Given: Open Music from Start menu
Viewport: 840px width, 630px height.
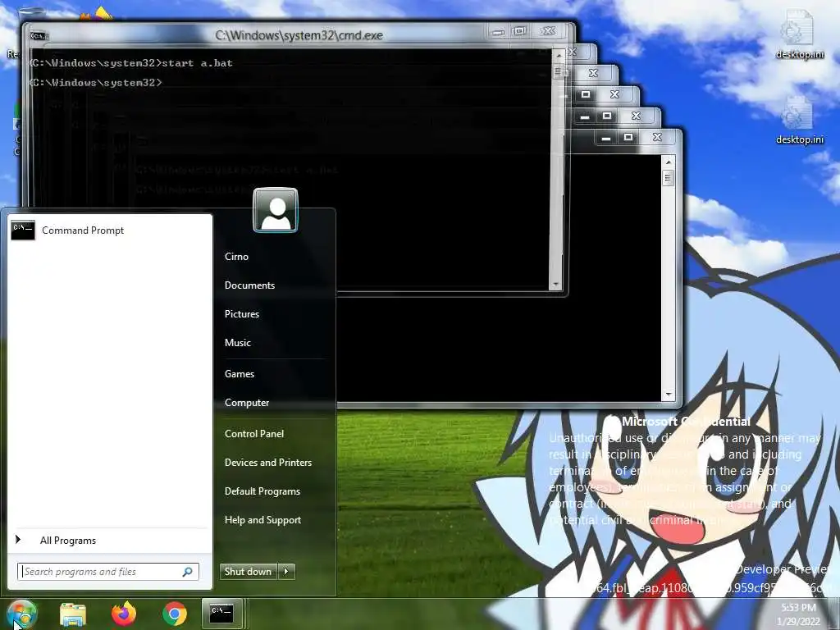Looking at the screenshot, I should point(237,343).
